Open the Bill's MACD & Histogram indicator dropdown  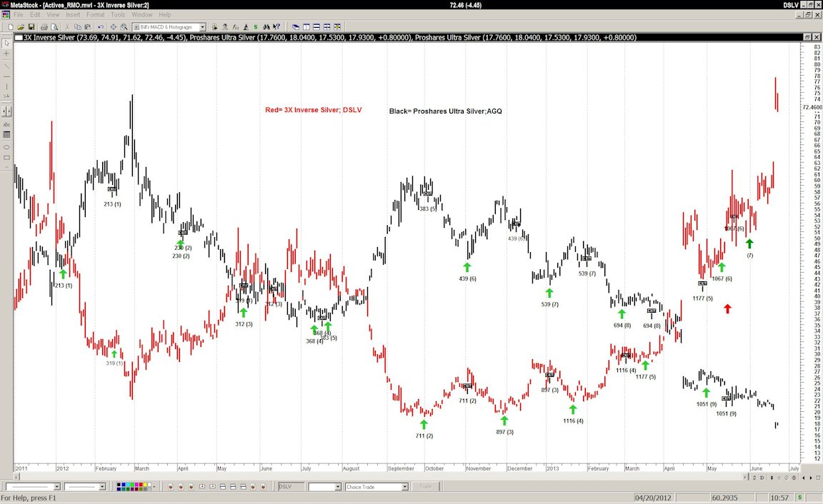(203, 26)
